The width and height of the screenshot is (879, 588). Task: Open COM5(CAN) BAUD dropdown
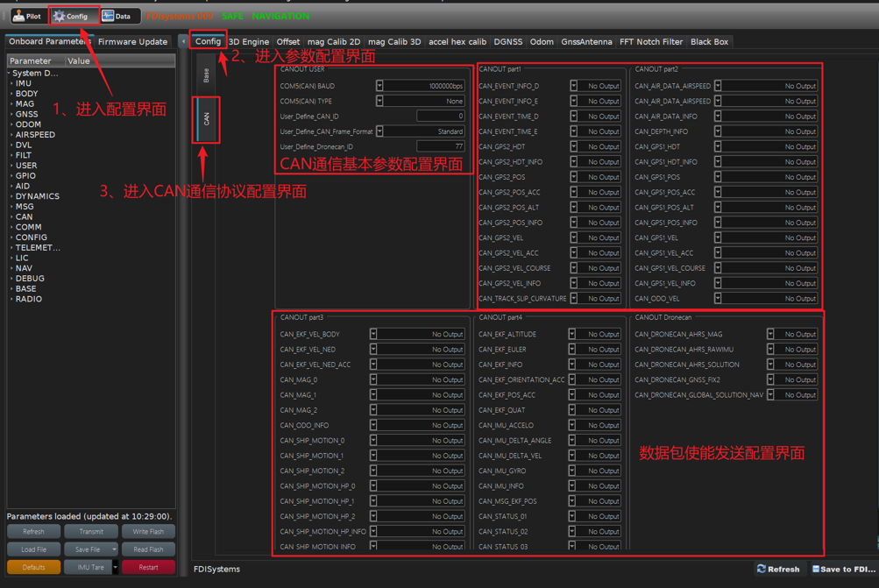(379, 86)
